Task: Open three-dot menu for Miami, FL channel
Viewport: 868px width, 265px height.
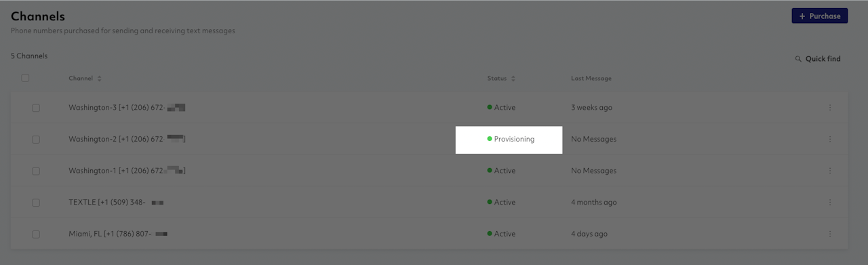Action: point(829,234)
